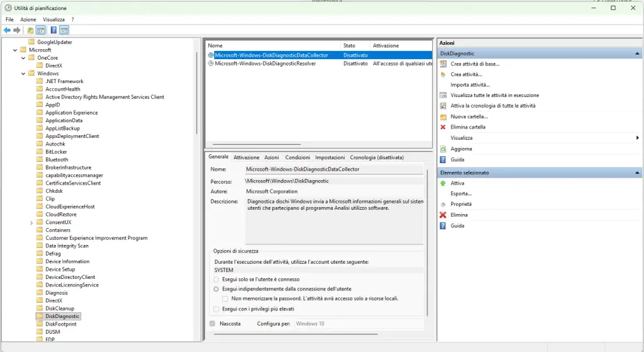Select 'Esegui solo se l'utente è connesso' radio
Image resolution: width=644 pixels, height=352 pixels.
click(216, 279)
